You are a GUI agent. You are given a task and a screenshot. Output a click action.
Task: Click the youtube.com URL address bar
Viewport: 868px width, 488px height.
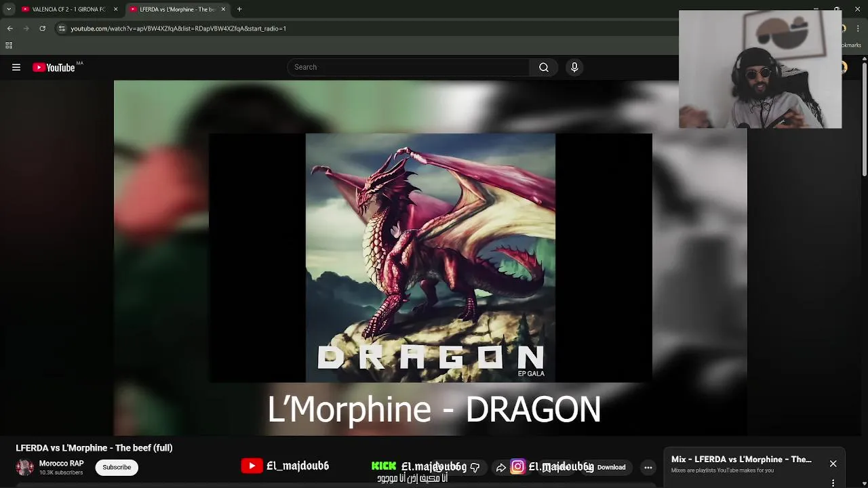tap(178, 28)
